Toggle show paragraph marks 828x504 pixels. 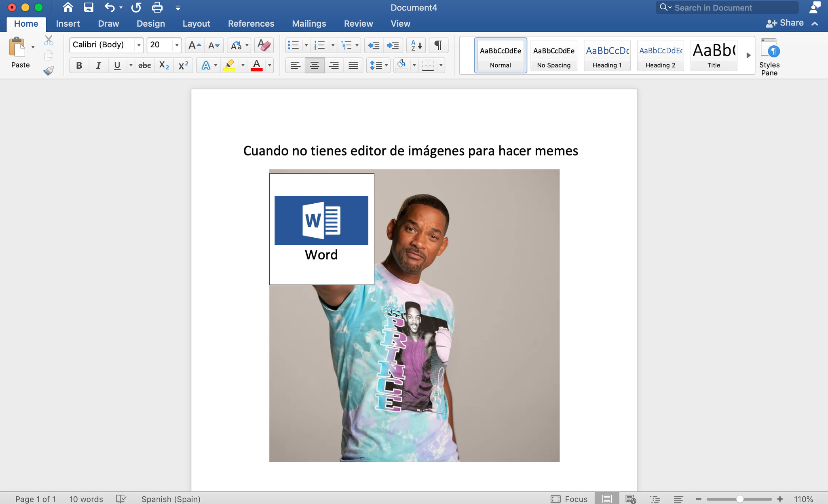[438, 45]
